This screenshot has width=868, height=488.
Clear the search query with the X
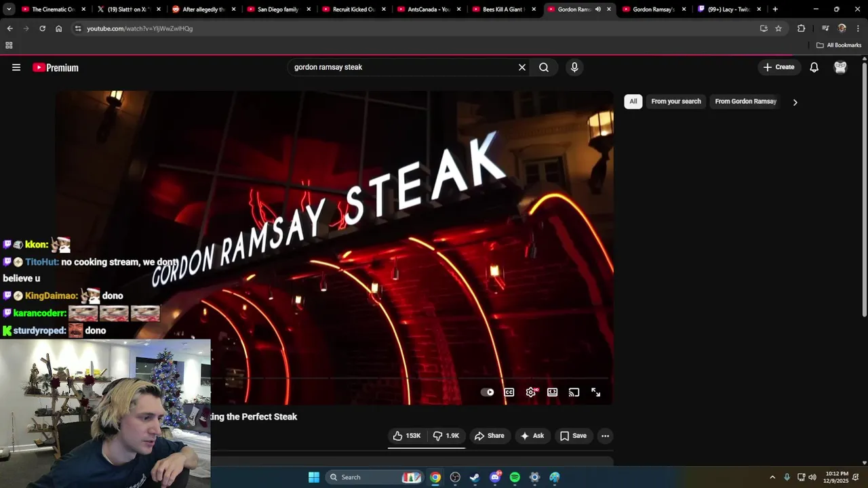pos(522,67)
